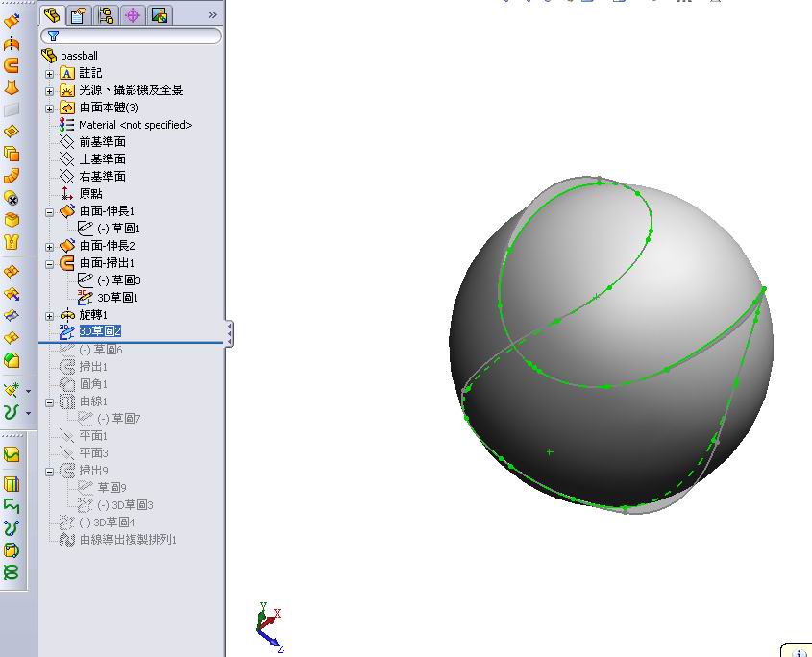Select the Swept Surface tool
This screenshot has height=657, width=812.
click(x=12, y=65)
